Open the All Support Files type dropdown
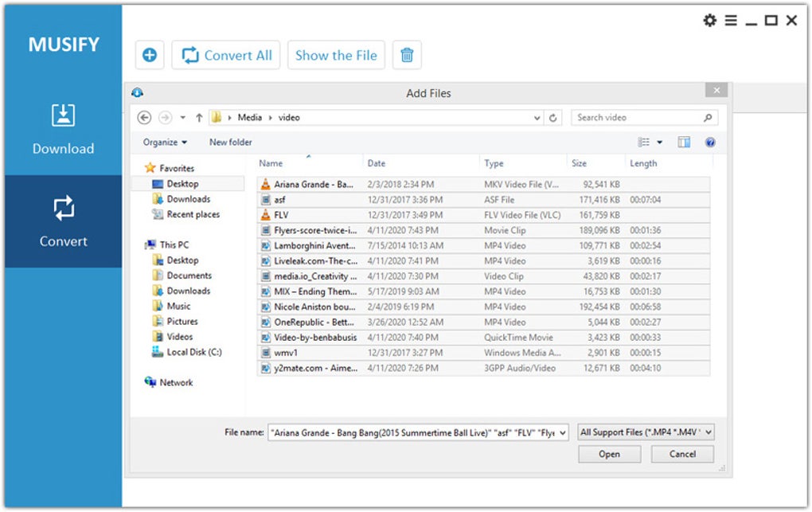The height and width of the screenshot is (512, 812). click(646, 432)
